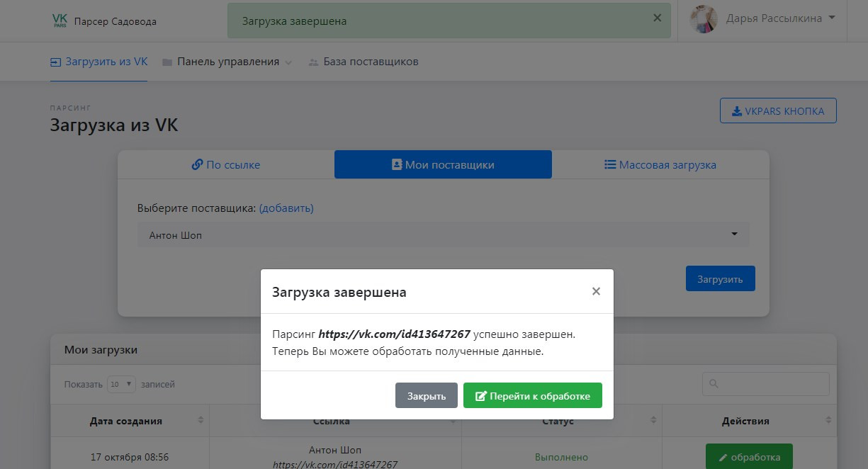Click the user profile avatar picture
Screen dimensions: 868x469
point(704,19)
